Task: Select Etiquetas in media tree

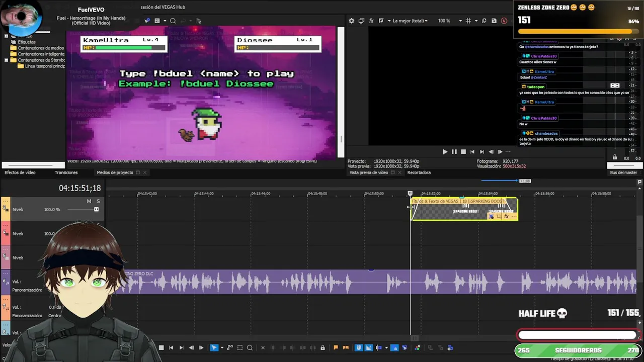Action: tap(27, 42)
